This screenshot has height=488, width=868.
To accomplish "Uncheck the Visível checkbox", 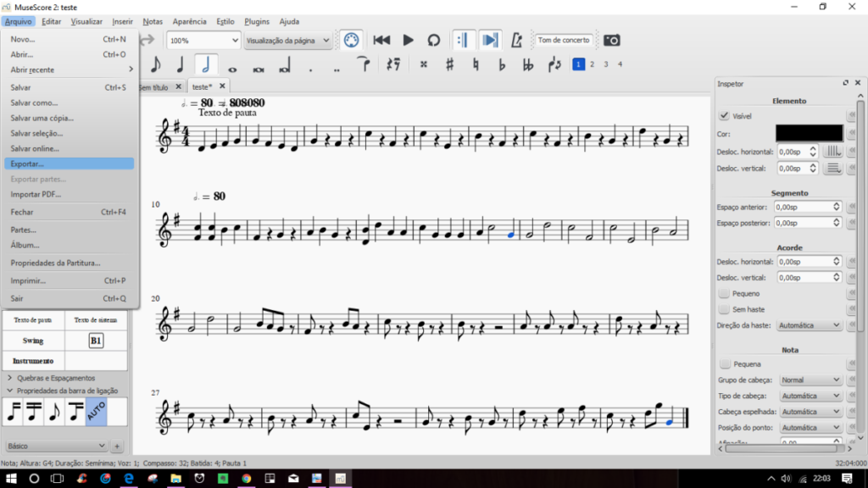I will click(724, 116).
